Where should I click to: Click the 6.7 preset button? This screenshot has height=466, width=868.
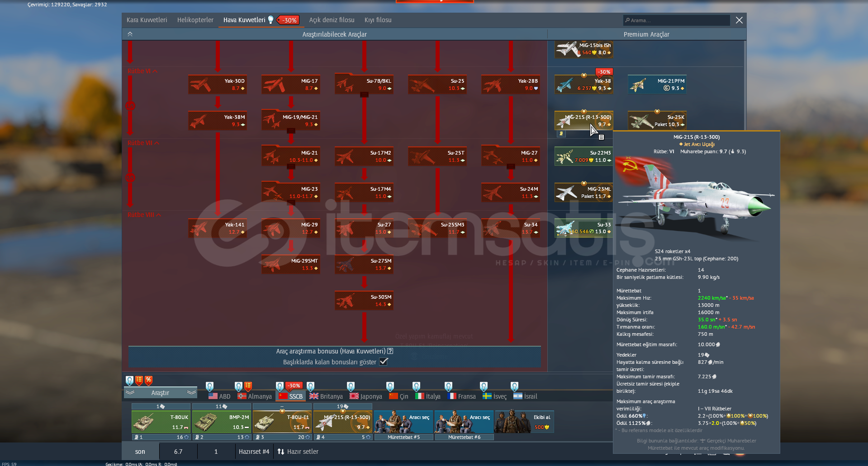coord(178,451)
